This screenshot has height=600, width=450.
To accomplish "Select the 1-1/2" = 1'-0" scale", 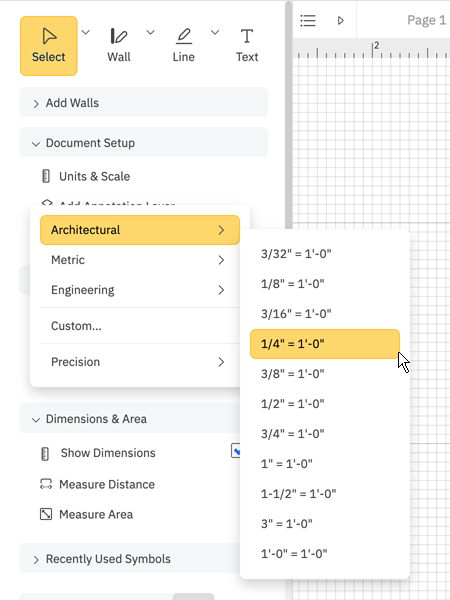I will click(x=325, y=494).
